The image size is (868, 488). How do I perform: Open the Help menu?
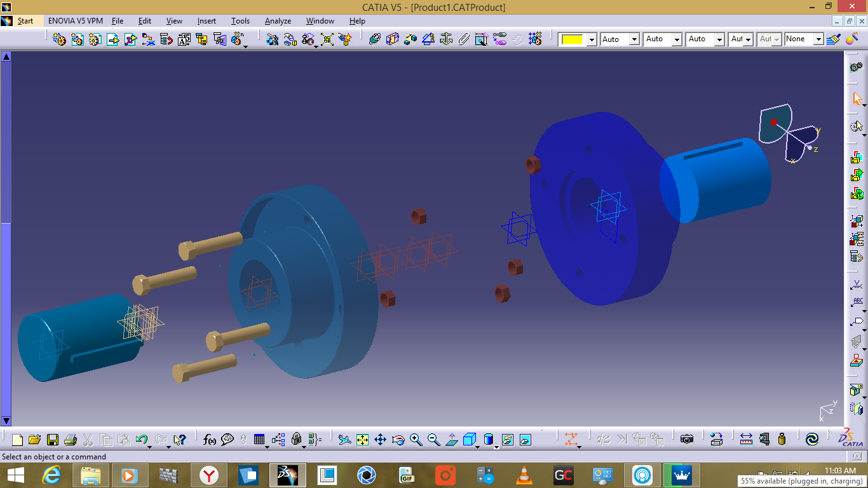357,21
